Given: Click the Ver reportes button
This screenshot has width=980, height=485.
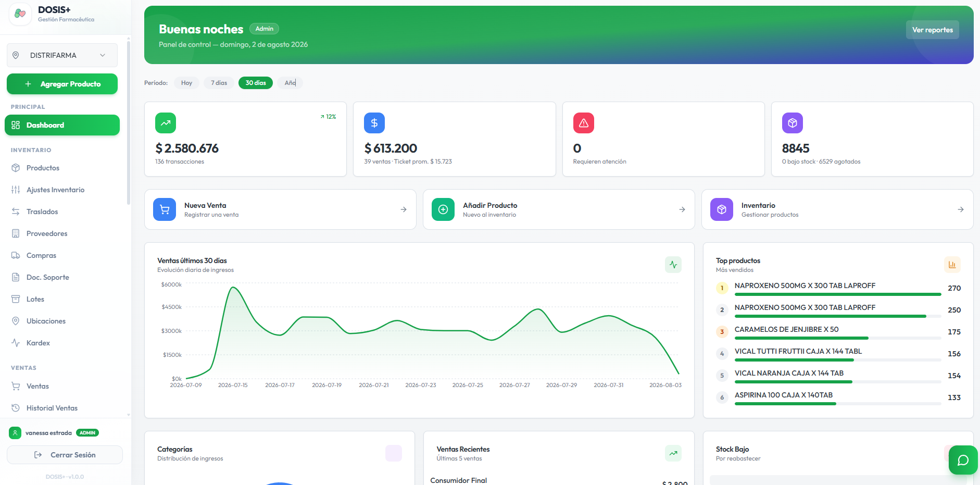Looking at the screenshot, I should click(932, 30).
